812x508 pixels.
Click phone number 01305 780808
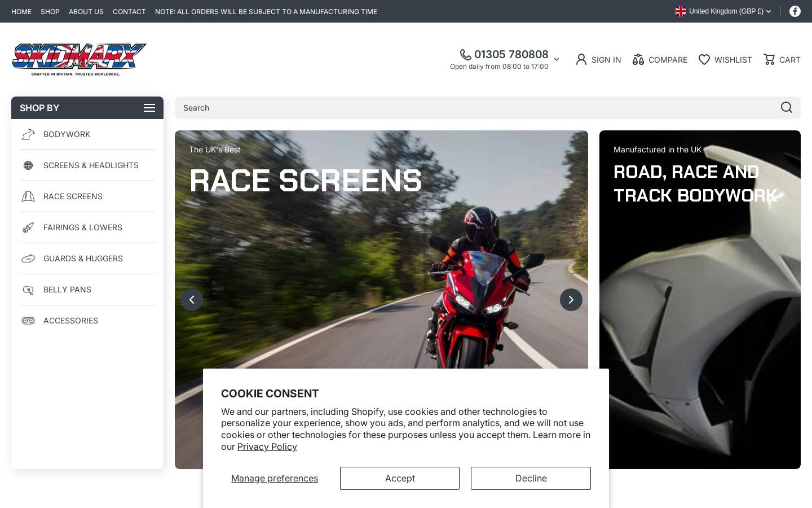coord(511,54)
